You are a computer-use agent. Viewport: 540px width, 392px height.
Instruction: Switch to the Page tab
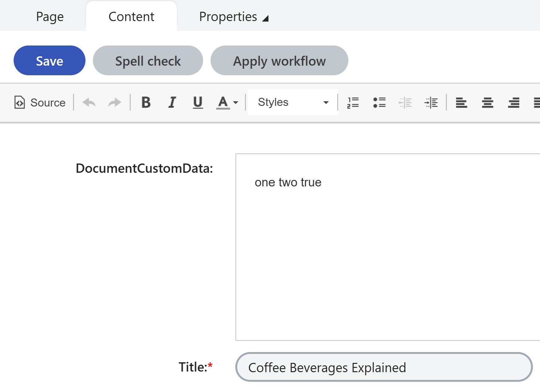(x=50, y=17)
